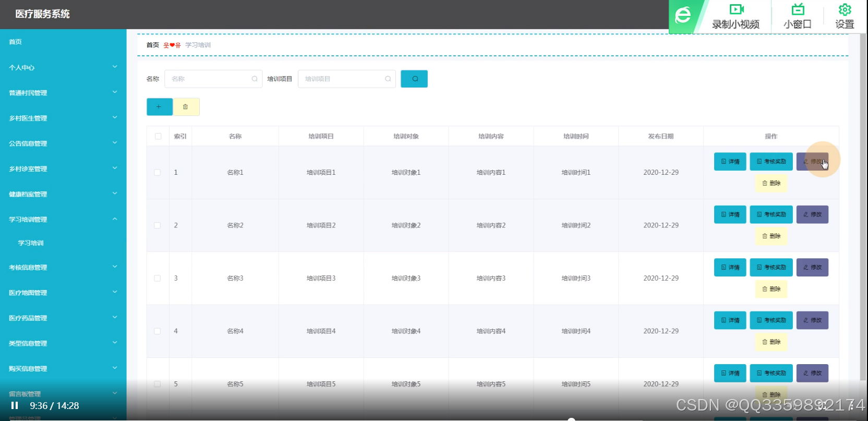Click 修改 button for row 名称5
Viewport: 868px width, 421px height.
(812, 373)
